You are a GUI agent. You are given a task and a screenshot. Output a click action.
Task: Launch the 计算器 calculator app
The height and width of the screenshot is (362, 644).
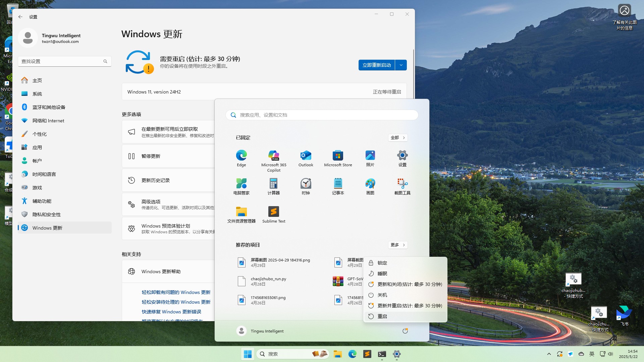pos(274,186)
